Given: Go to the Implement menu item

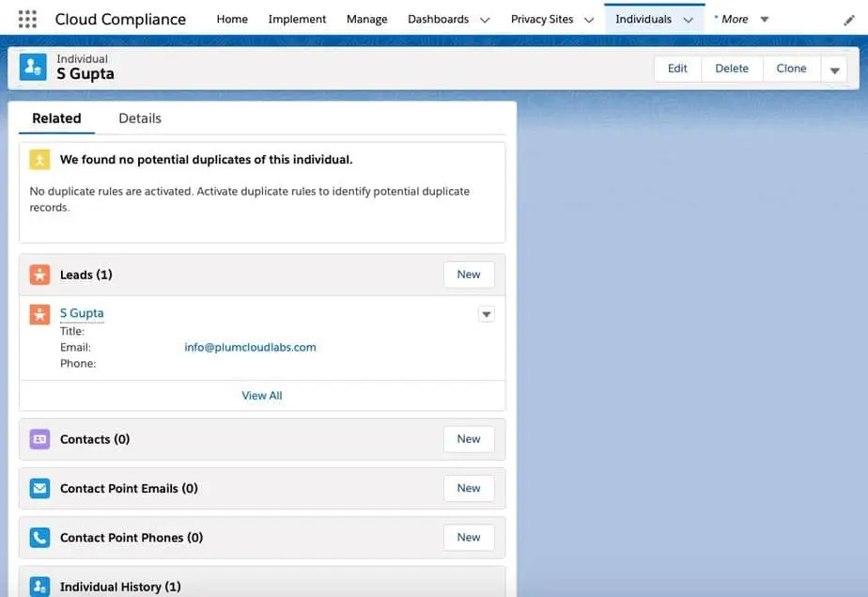Looking at the screenshot, I should coord(297,18).
